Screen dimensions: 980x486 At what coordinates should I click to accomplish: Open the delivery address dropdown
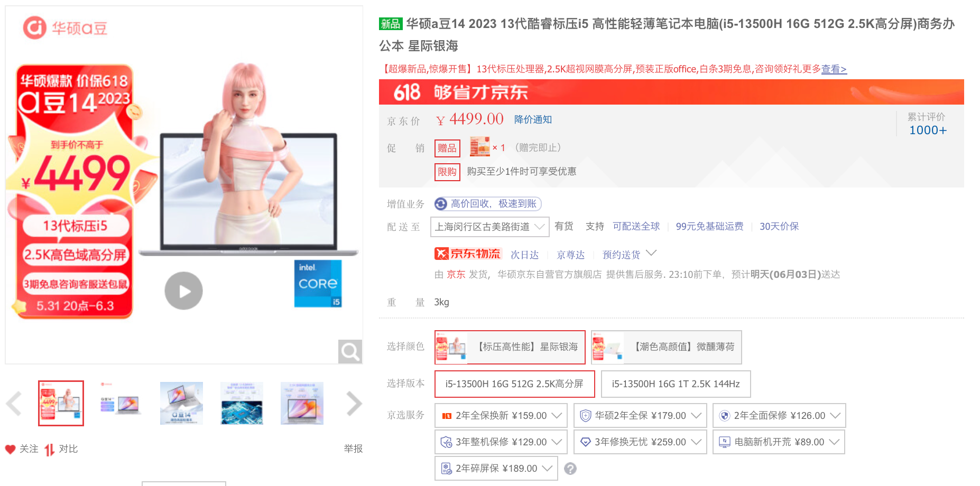pyautogui.click(x=489, y=227)
